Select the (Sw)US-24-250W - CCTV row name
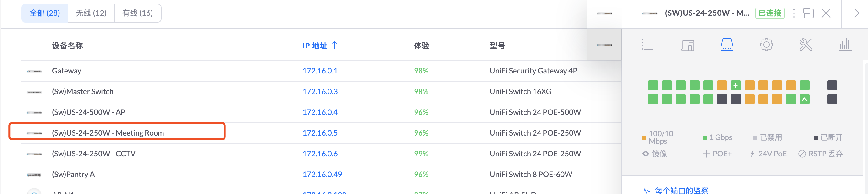868x194 pixels. click(x=94, y=154)
